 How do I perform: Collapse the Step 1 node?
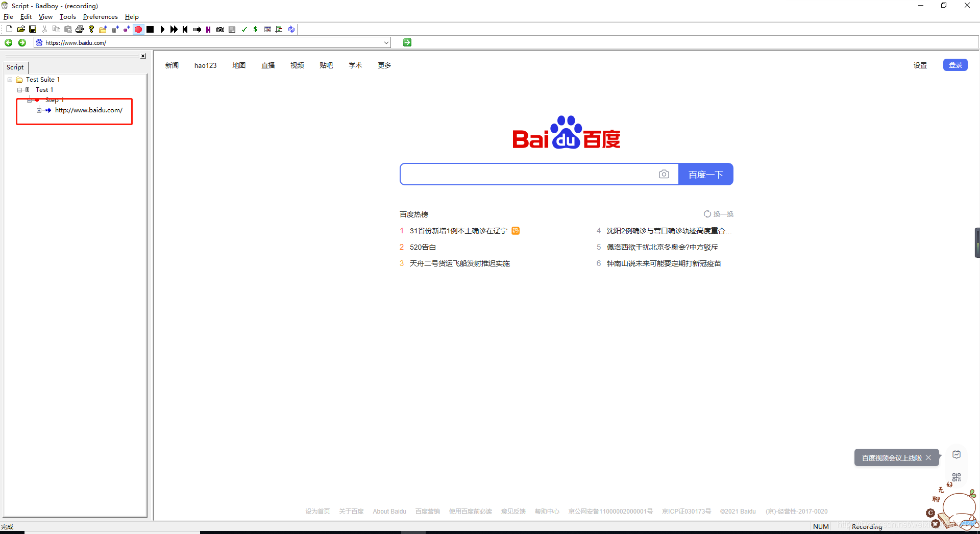29,100
